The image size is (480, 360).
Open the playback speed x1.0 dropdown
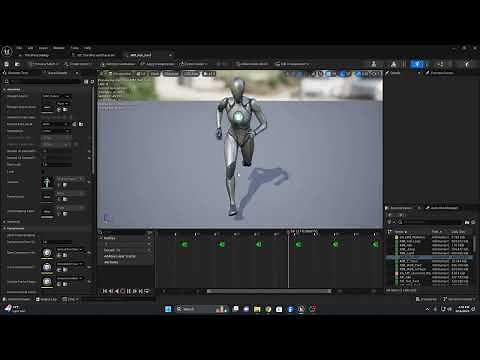(209, 74)
